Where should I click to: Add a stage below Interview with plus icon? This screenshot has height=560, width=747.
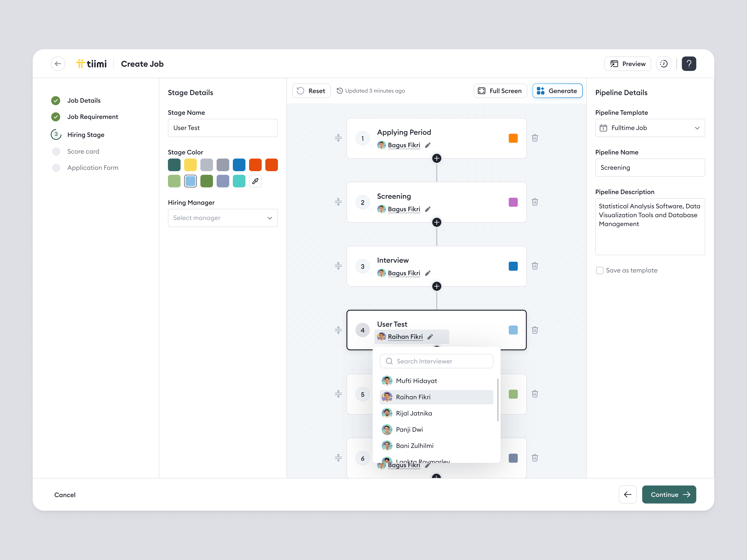pos(436,286)
